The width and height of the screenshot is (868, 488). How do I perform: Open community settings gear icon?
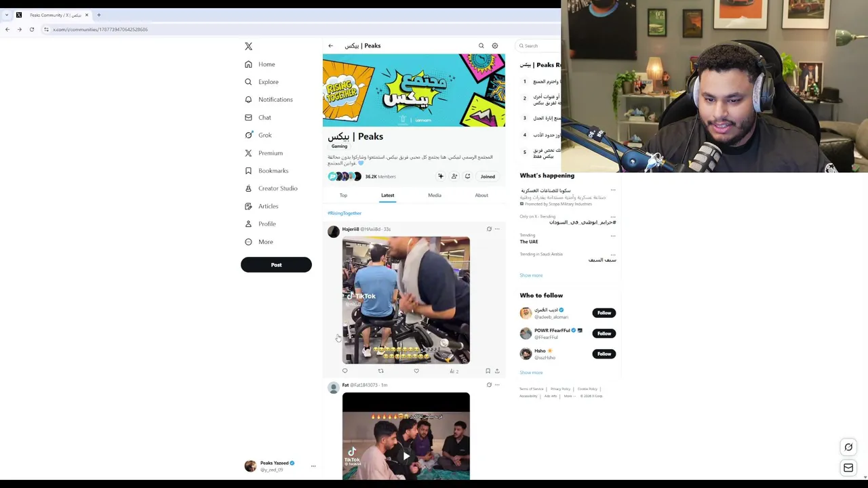(x=495, y=46)
